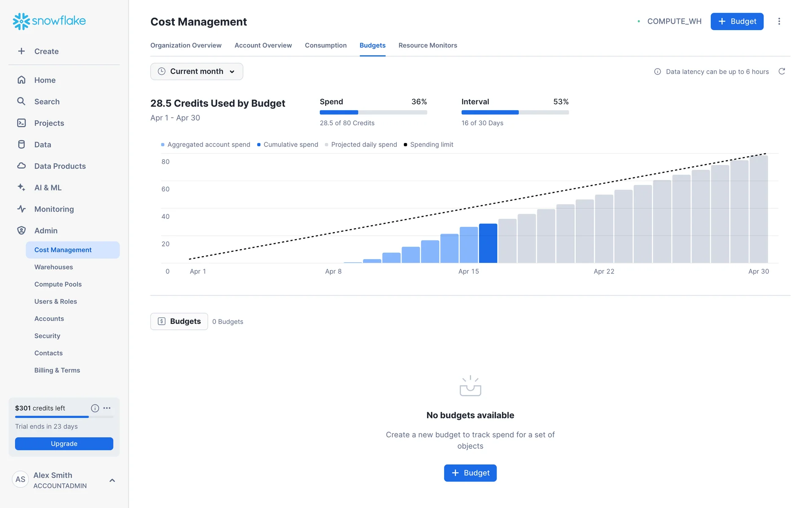Image resolution: width=812 pixels, height=508 pixels.
Task: Refresh data with the reload icon
Action: 782,72
